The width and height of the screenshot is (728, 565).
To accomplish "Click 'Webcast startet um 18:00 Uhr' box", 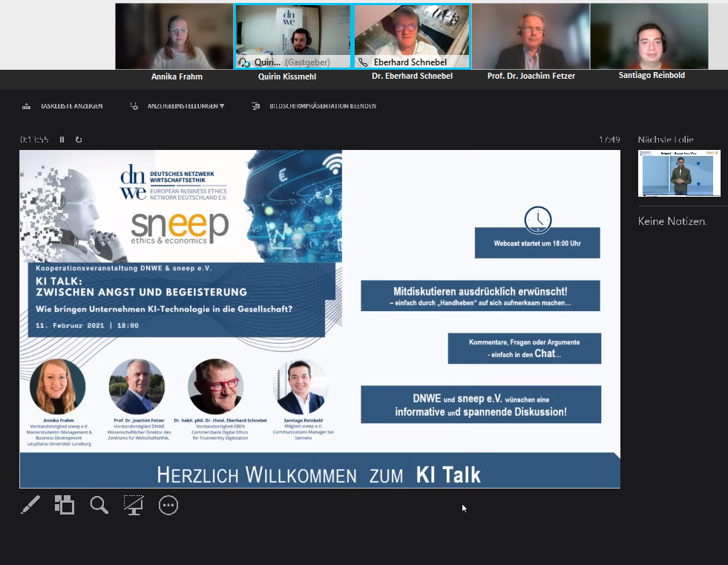I will (x=537, y=243).
